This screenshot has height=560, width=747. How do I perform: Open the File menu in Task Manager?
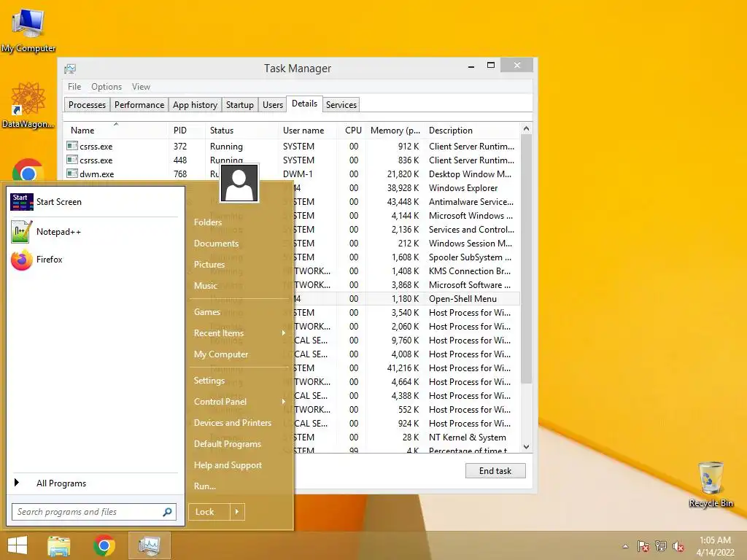[x=74, y=87]
